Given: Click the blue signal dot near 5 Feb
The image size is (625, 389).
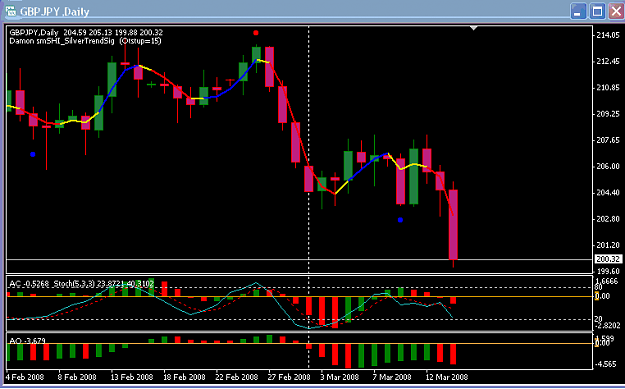Looking at the screenshot, I should (x=33, y=154).
